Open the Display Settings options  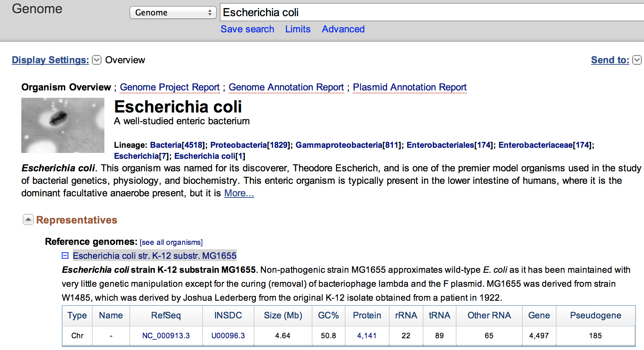click(96, 60)
